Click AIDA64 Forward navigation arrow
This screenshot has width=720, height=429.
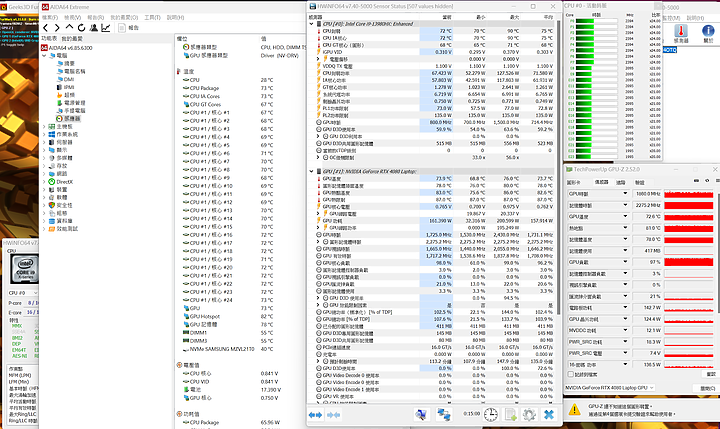[x=57, y=28]
